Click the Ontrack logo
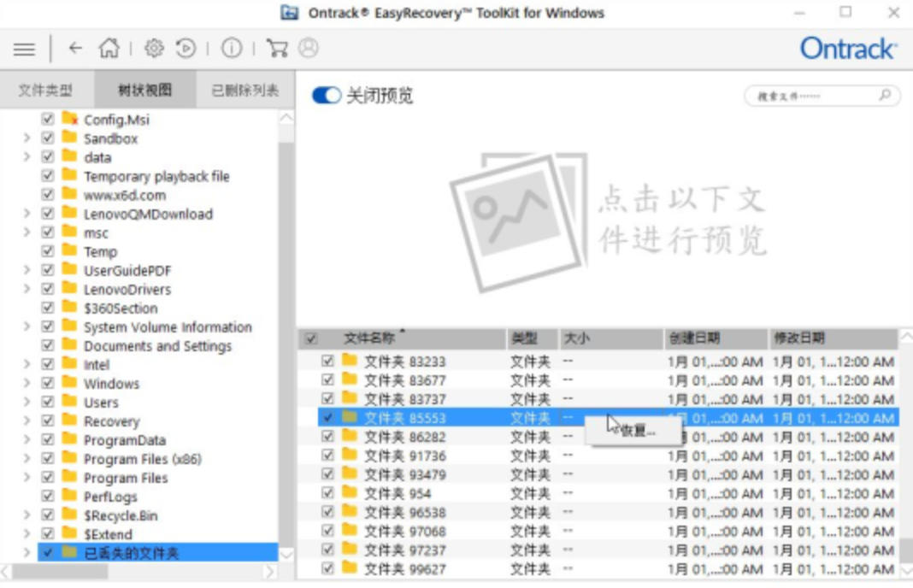Image resolution: width=913 pixels, height=588 pixels. tap(847, 49)
